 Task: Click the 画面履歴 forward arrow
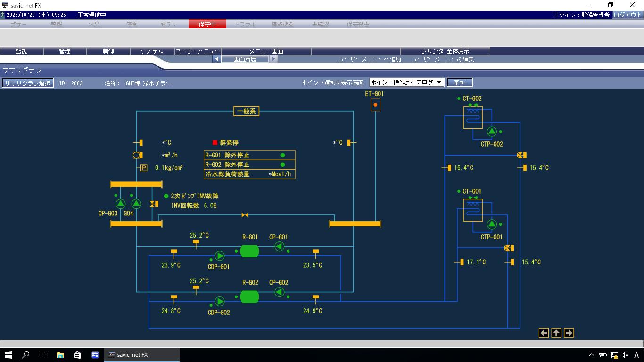pyautogui.click(x=273, y=59)
